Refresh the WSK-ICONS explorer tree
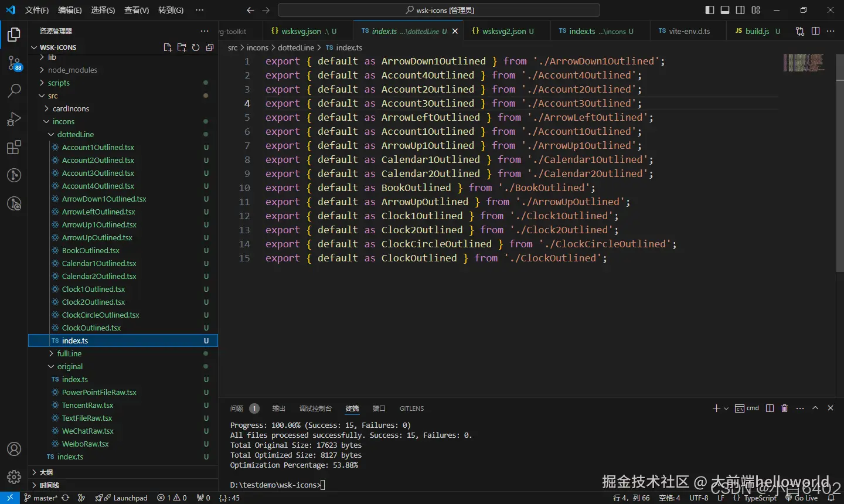 [x=196, y=47]
